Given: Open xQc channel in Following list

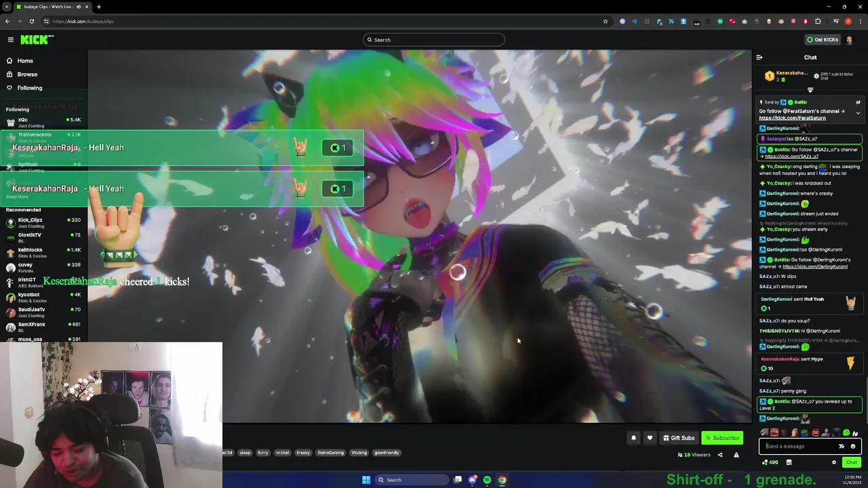Looking at the screenshot, I should 43,123.
